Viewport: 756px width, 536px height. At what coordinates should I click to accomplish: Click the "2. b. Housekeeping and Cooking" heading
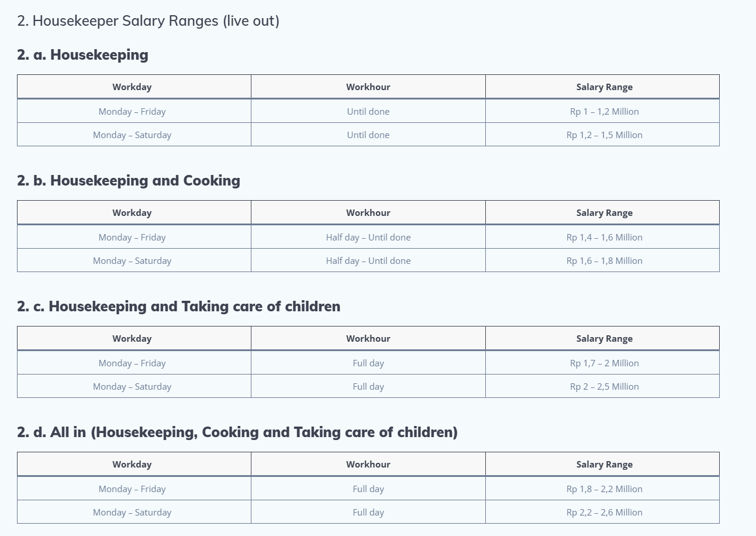click(129, 181)
